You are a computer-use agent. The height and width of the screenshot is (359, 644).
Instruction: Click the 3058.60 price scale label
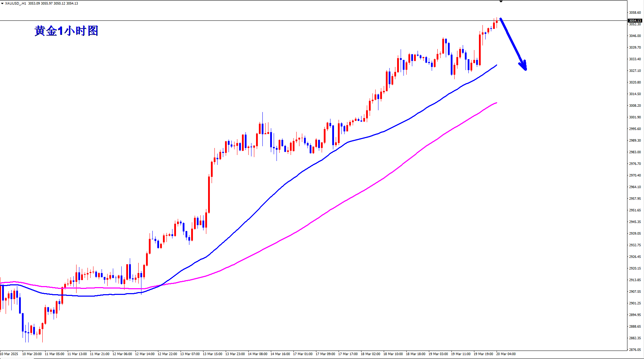click(x=635, y=13)
